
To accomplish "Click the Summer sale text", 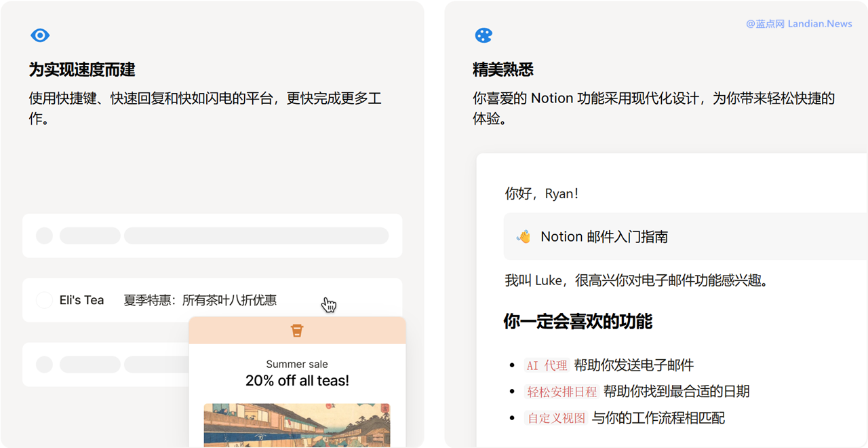I will click(x=297, y=365).
